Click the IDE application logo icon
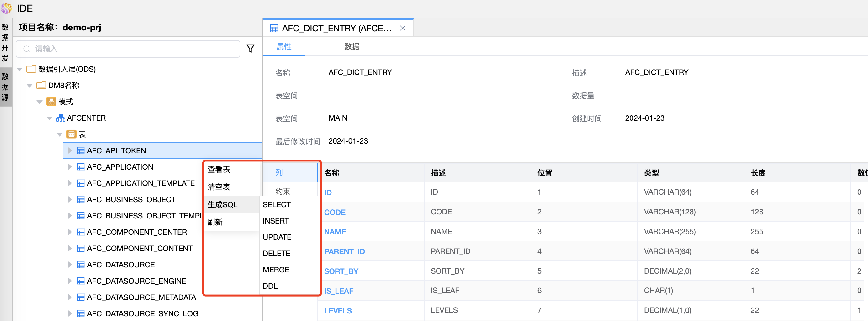Viewport: 868px width, 321px height. click(7, 8)
